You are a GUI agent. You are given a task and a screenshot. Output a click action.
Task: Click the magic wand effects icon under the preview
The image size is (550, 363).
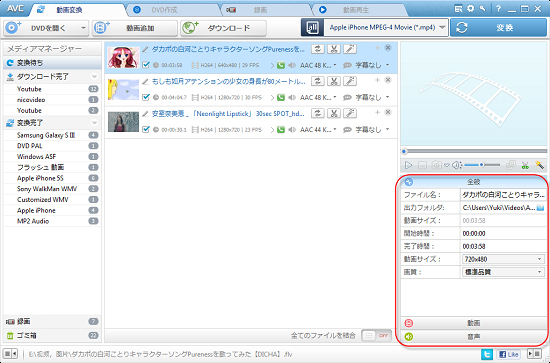(x=539, y=165)
